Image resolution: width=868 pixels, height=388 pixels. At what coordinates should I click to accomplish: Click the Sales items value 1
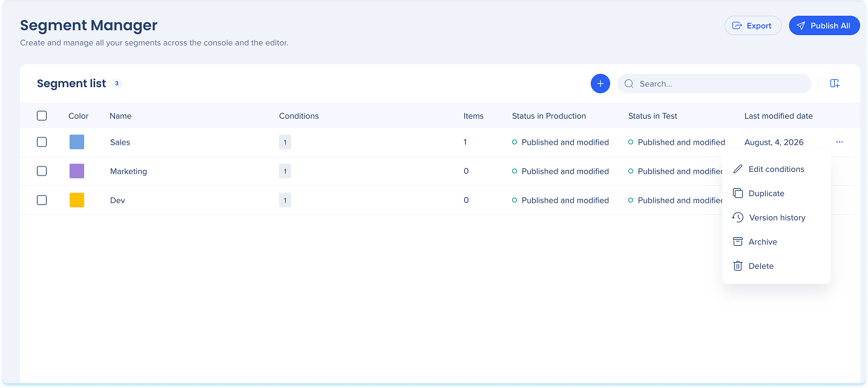click(465, 142)
